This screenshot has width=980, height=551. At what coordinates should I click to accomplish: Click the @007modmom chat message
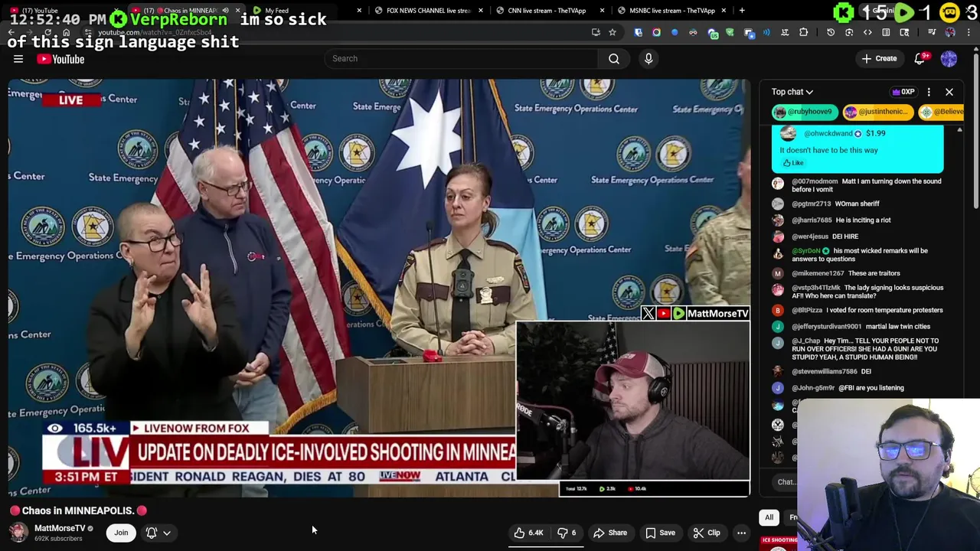pos(867,185)
